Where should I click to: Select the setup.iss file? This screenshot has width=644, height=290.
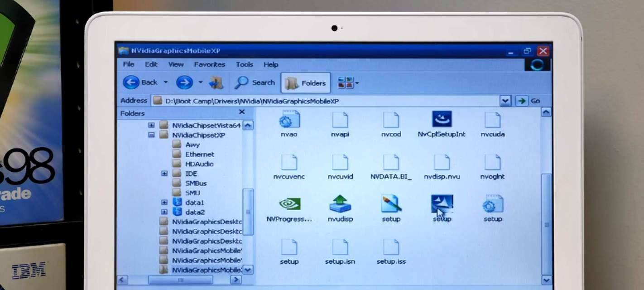click(x=391, y=252)
